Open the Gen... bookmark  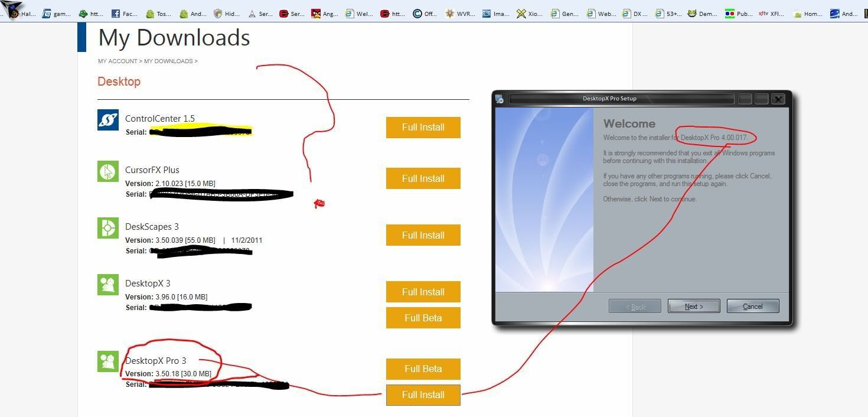click(563, 13)
